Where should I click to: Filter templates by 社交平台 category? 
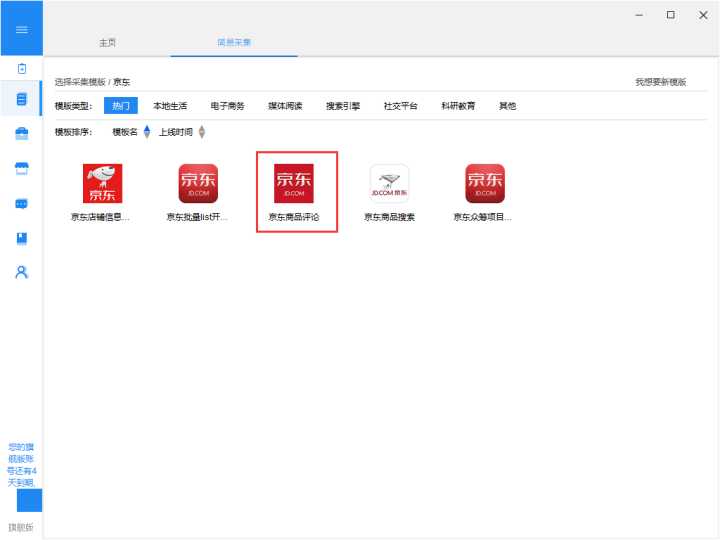(x=400, y=106)
